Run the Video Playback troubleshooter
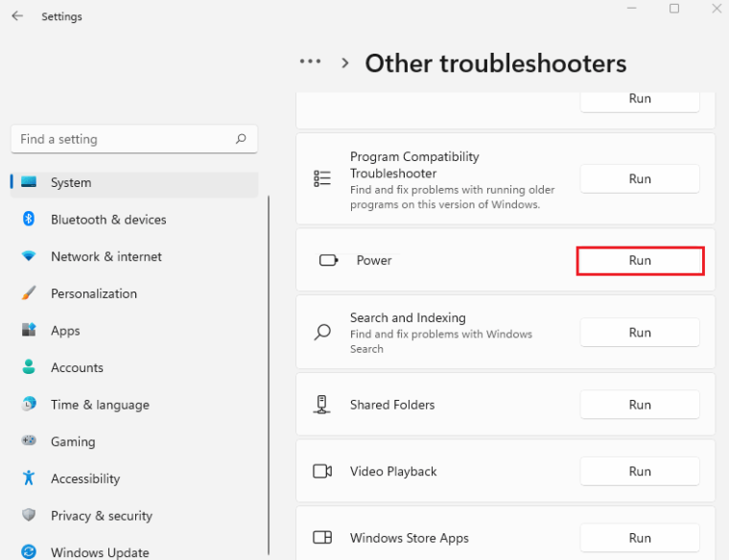This screenshot has width=729, height=560. pyautogui.click(x=640, y=471)
